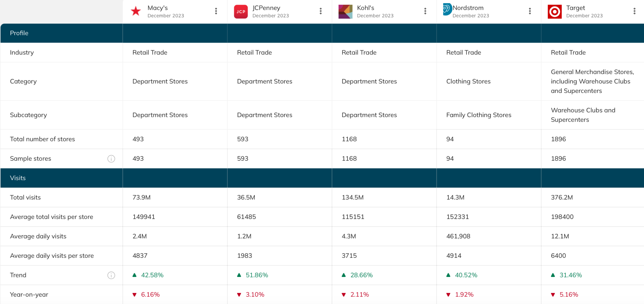Select the Macy's column header name

tap(158, 8)
